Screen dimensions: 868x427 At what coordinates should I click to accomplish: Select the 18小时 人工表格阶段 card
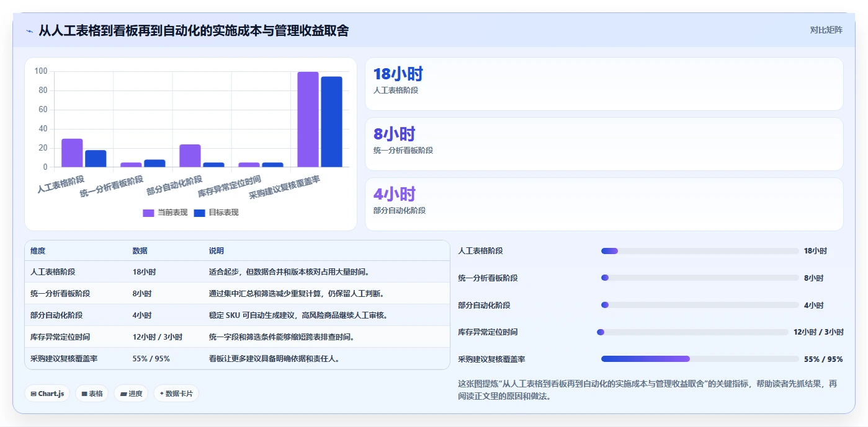pos(604,84)
